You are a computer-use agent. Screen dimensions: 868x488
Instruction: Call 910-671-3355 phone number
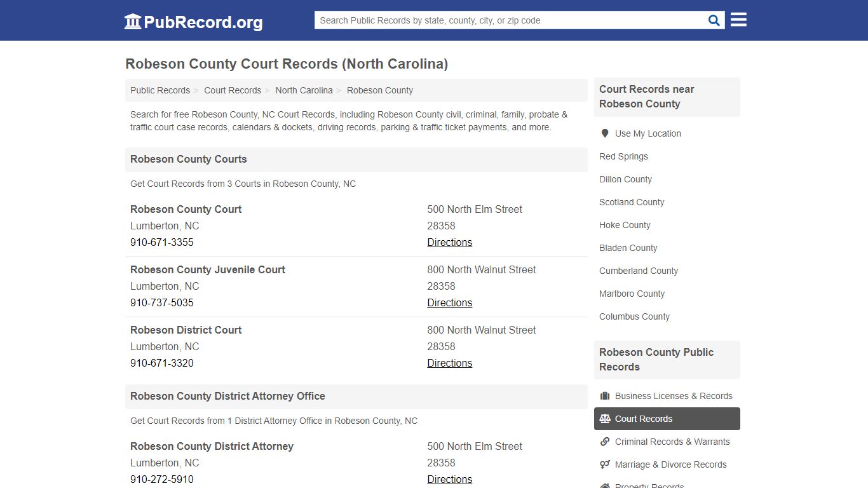[162, 242]
